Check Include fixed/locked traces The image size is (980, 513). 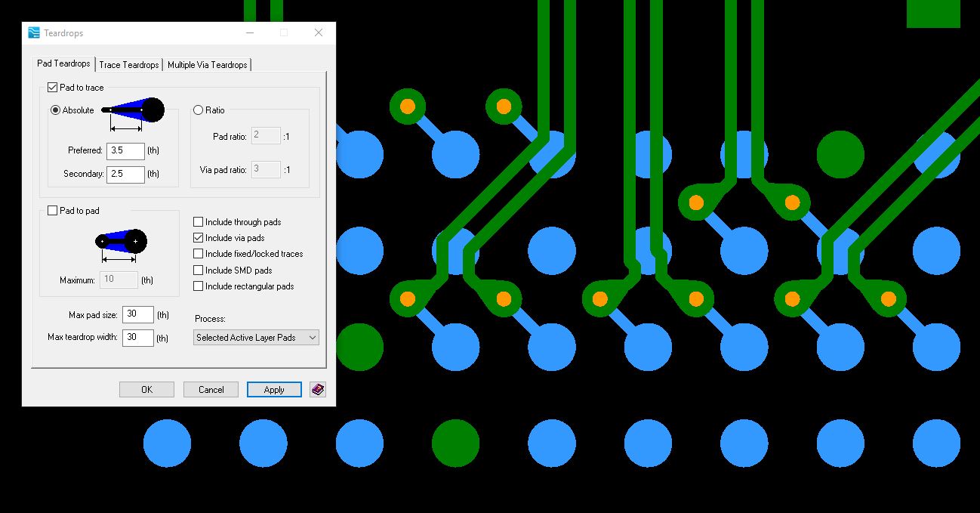point(199,254)
